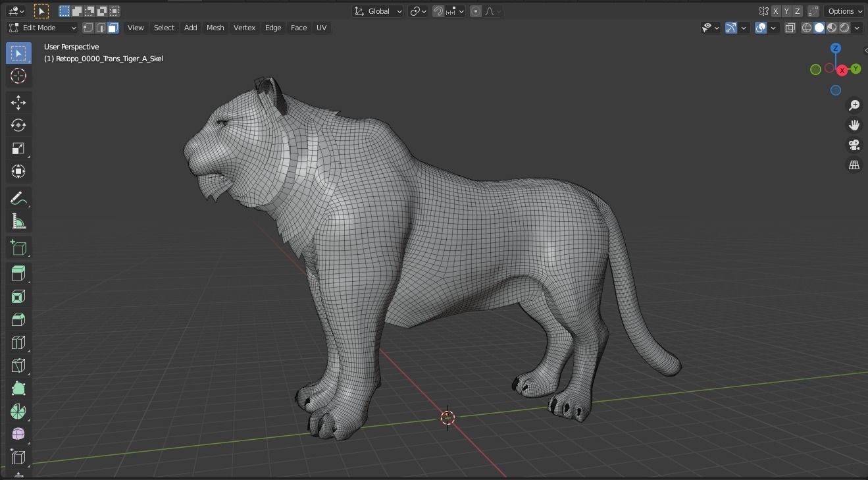This screenshot has height=480, width=868.
Task: Open the Global transform orientation dropdown
Action: click(378, 11)
